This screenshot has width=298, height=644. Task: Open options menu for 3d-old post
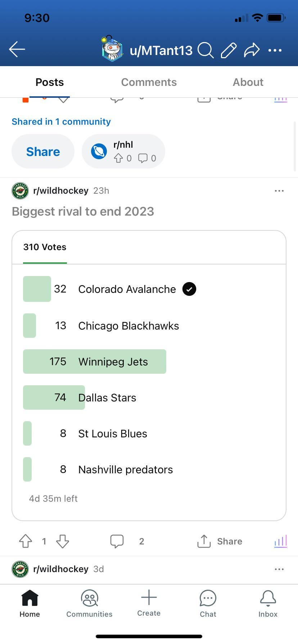coord(279,569)
